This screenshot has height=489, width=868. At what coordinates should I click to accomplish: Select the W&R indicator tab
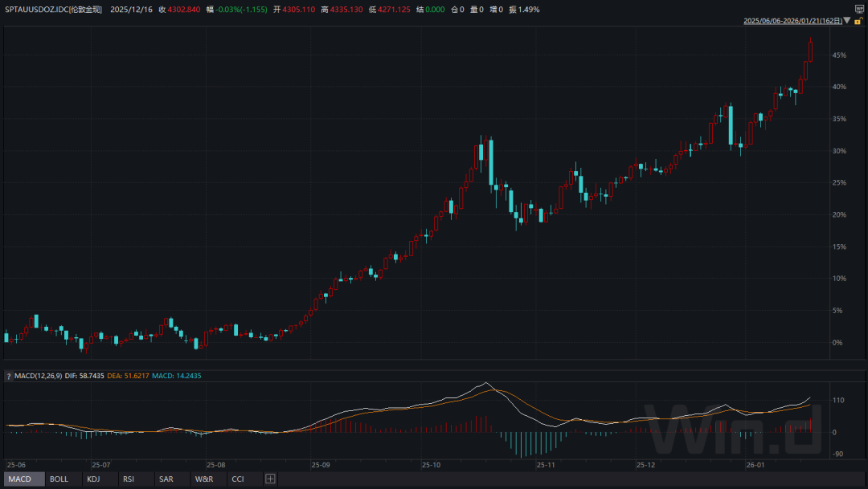click(204, 479)
